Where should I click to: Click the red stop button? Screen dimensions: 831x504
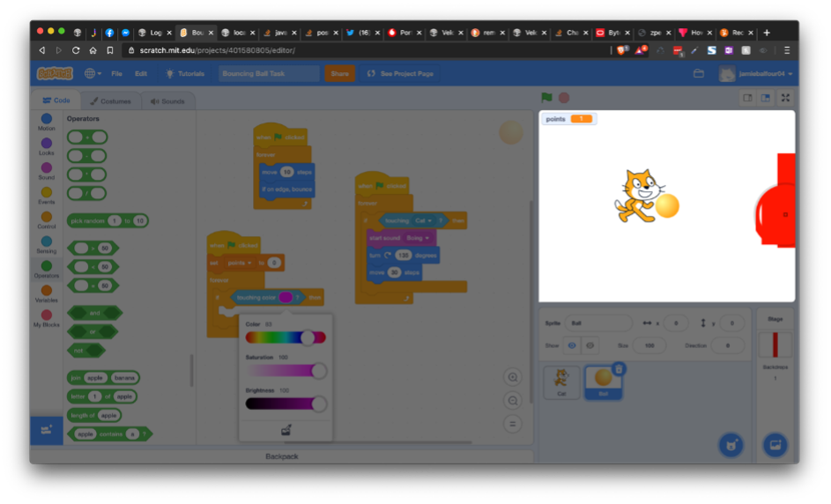[x=564, y=98]
